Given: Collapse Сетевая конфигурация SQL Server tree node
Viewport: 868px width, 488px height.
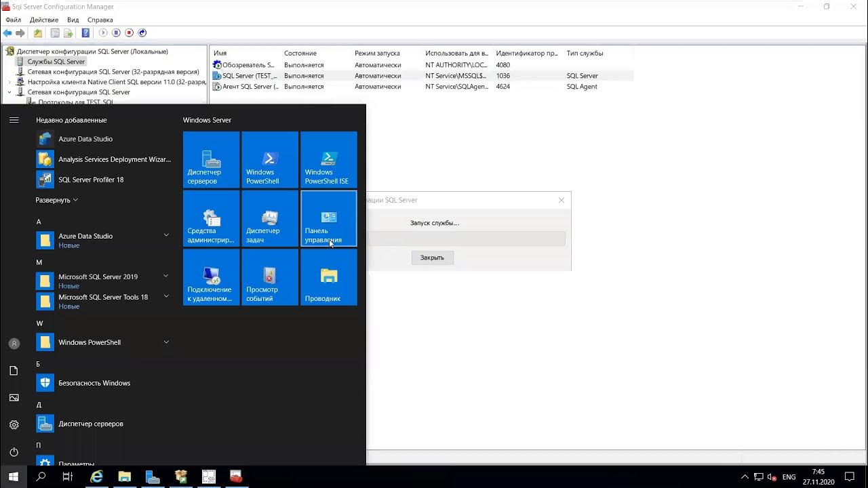Looking at the screenshot, I should pyautogui.click(x=9, y=92).
